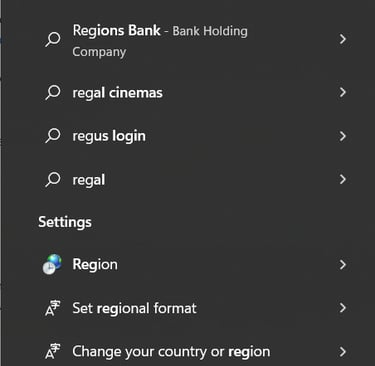Click the language icon beside Change your country
Viewport: 375px width, 366px height.
(53, 352)
